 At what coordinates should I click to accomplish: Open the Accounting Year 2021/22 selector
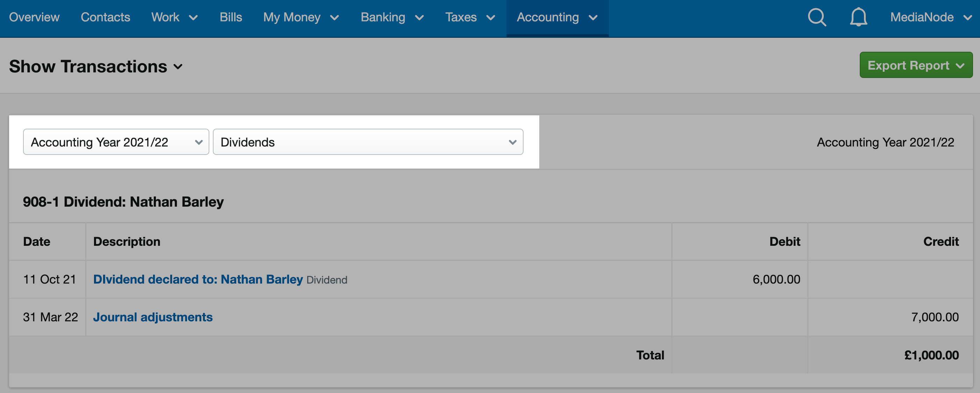(116, 142)
